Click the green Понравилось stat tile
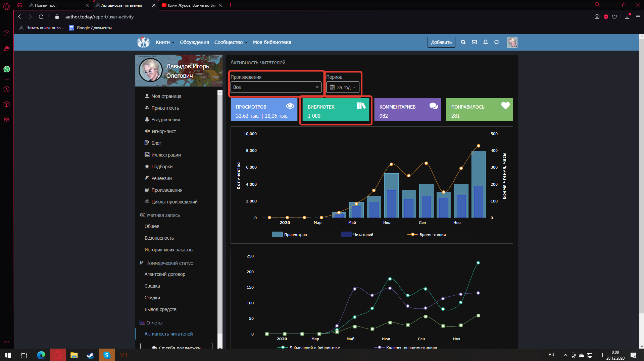 pyautogui.click(x=479, y=110)
